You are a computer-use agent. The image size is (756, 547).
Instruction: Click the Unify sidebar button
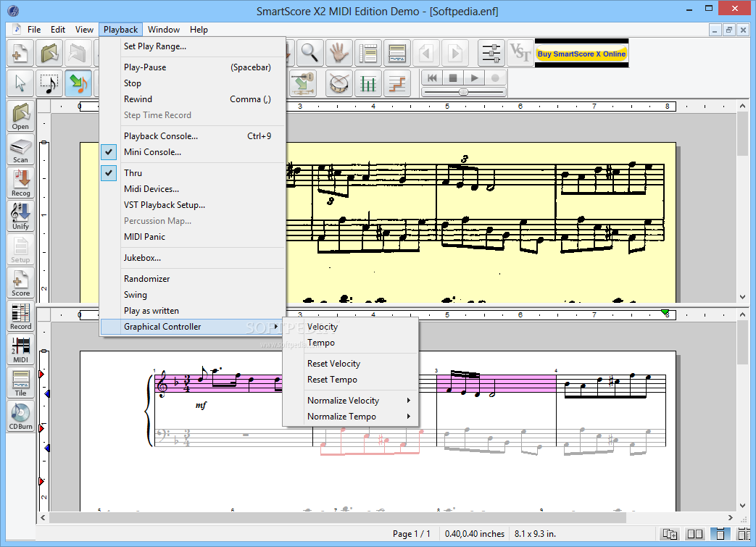[x=21, y=216]
